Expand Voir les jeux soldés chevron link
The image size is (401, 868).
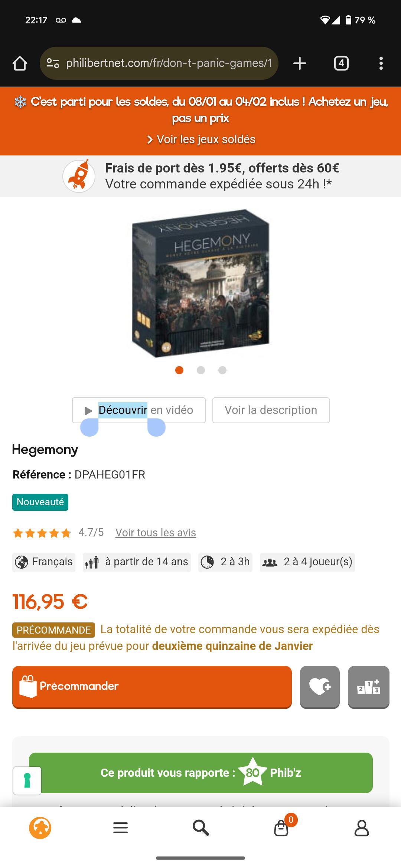pos(201,139)
